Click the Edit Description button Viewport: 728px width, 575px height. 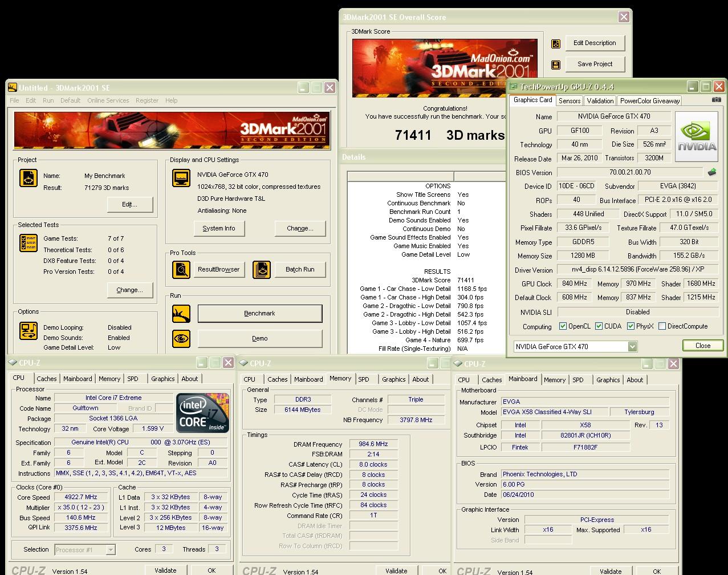click(595, 43)
